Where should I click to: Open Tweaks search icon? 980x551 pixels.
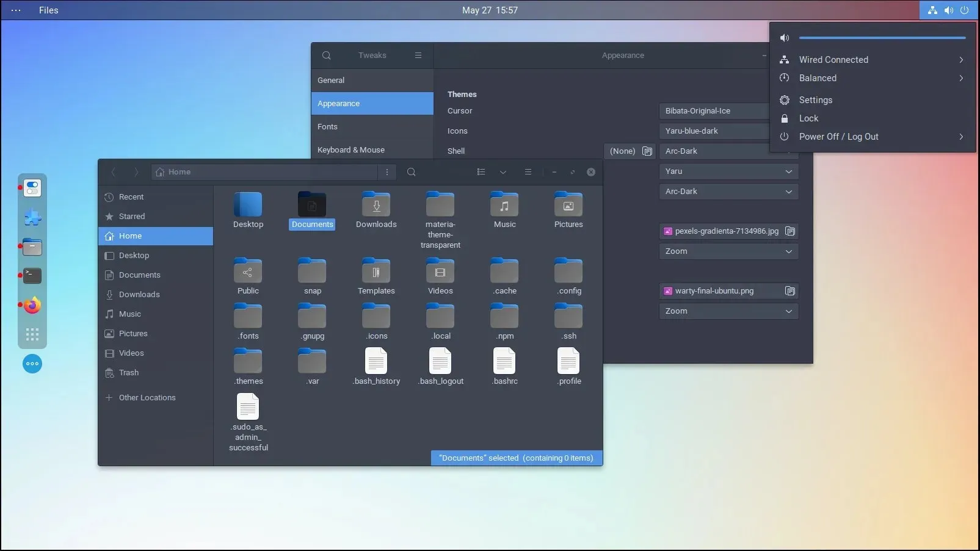327,56
